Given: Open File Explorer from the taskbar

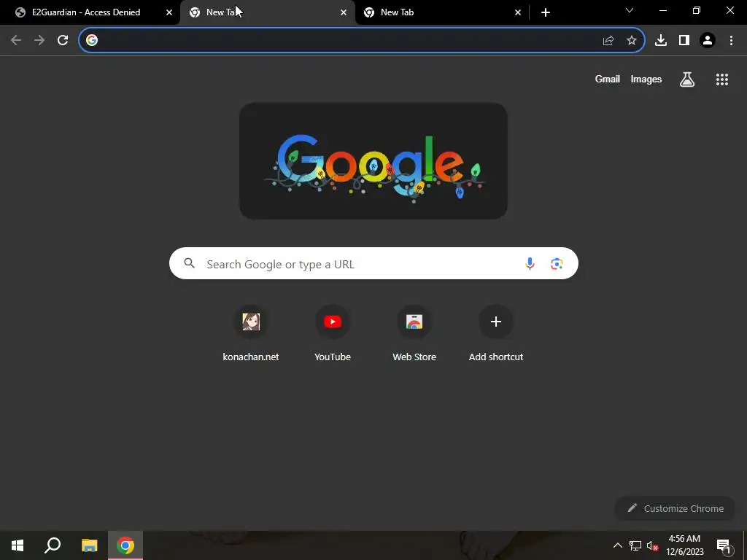Looking at the screenshot, I should (89, 545).
